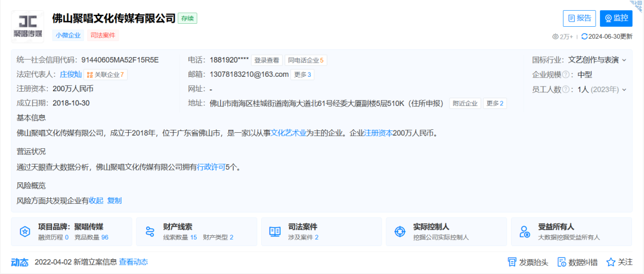The height and width of the screenshot is (274, 644).
Task: Expand the 国标行业 文艺创作与表演 chevron
Action: 624,60
